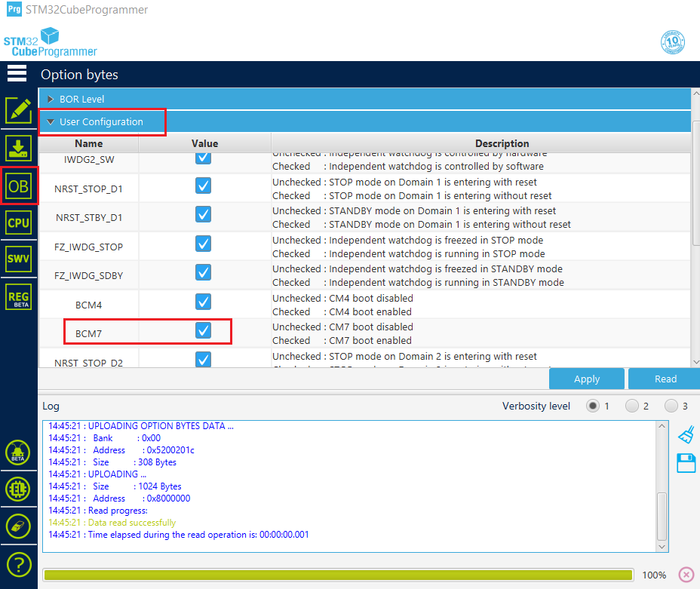Click the log scroll down arrow
Viewport: 700px width, 589px height.
[662, 547]
